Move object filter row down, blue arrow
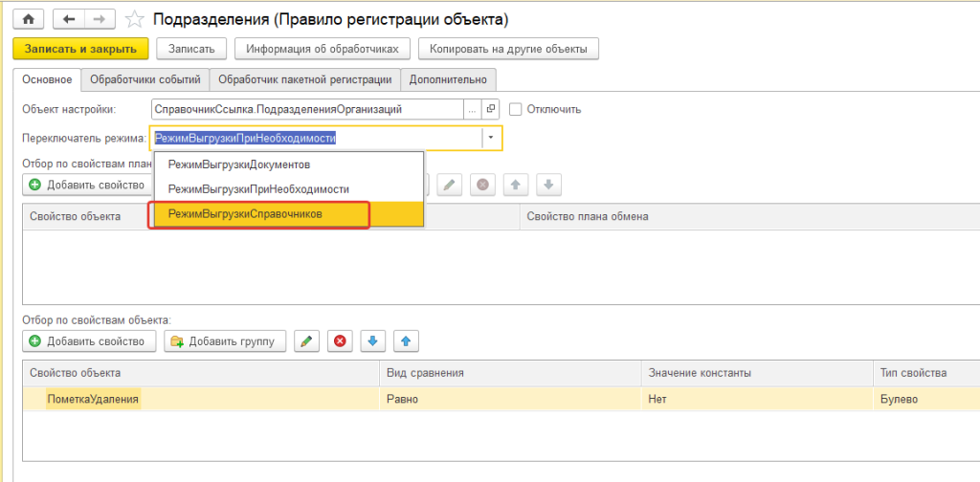The height and width of the screenshot is (482, 980). pyautogui.click(x=372, y=340)
